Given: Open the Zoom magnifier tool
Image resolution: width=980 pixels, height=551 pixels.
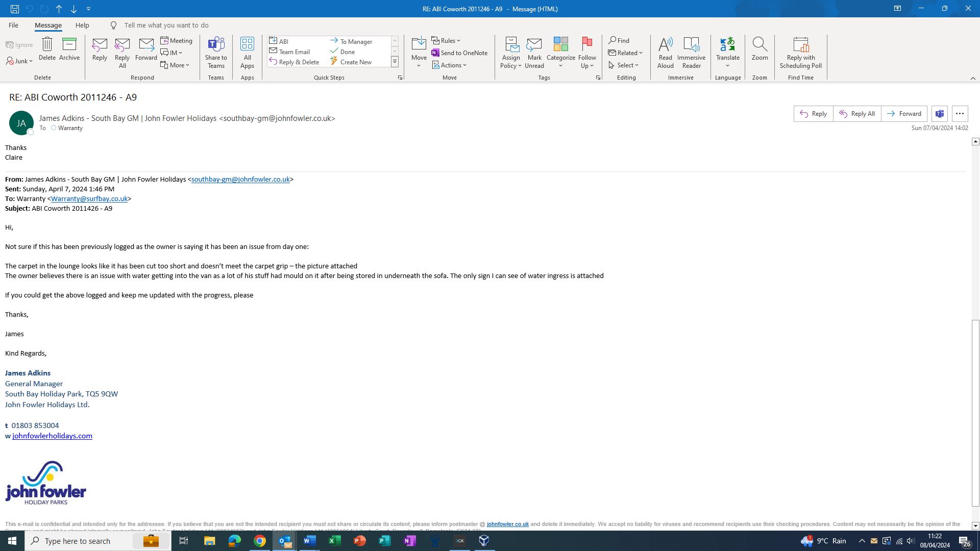Looking at the screenshot, I should coord(759,48).
